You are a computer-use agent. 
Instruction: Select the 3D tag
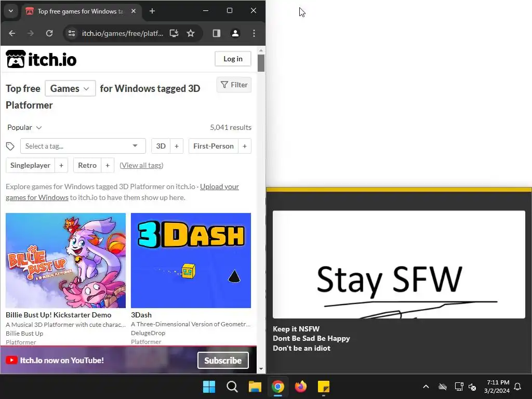tap(161, 146)
